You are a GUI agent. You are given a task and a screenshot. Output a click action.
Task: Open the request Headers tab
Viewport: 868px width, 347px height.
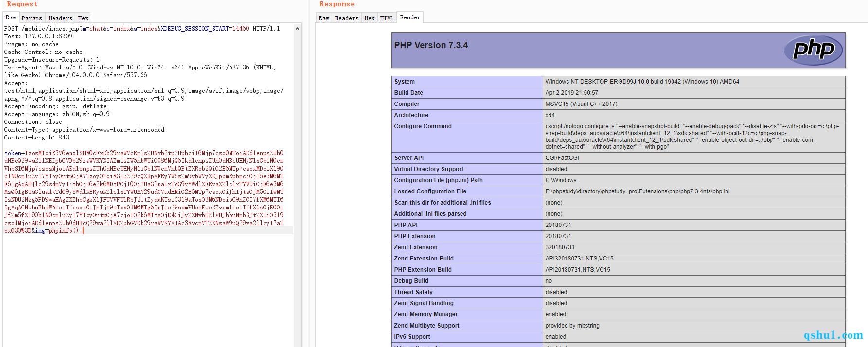(x=60, y=18)
